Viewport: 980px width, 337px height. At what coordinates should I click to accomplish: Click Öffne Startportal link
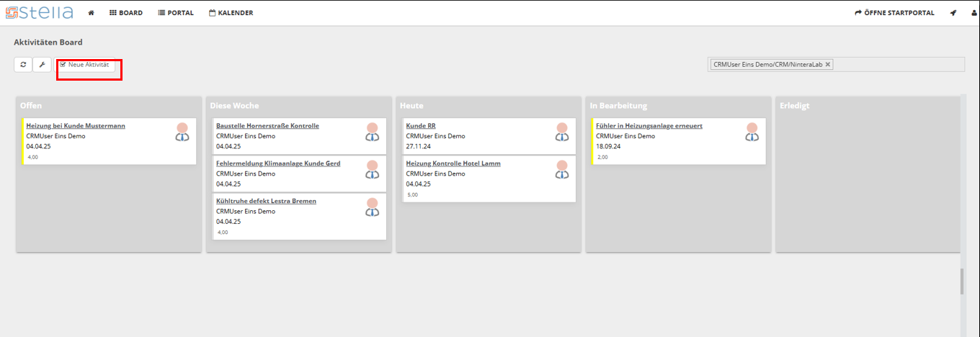click(x=894, y=13)
